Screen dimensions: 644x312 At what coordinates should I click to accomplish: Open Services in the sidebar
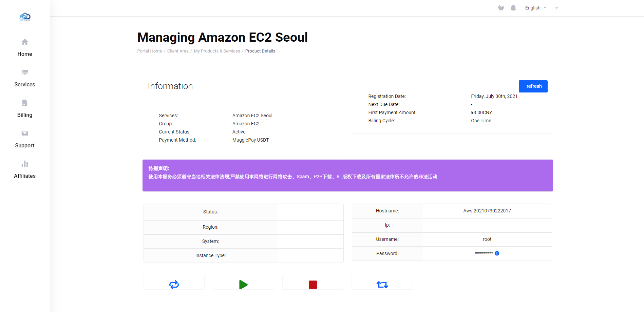coord(25,78)
